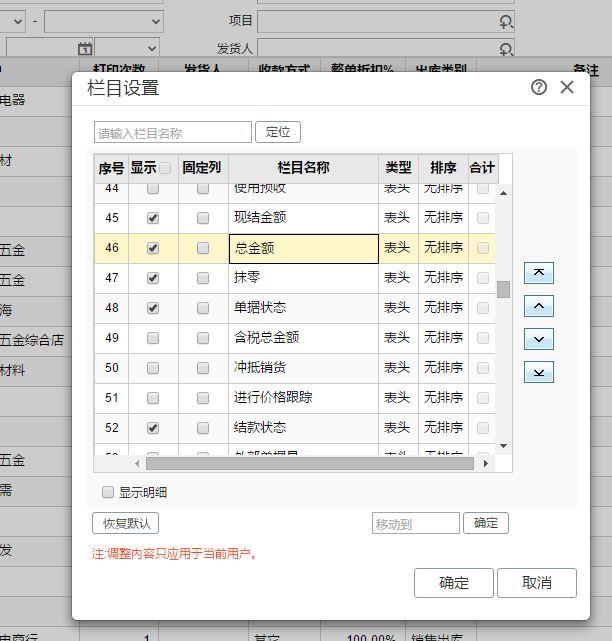Select the 单据状态 cell
This screenshot has height=641, width=612.
[304, 308]
